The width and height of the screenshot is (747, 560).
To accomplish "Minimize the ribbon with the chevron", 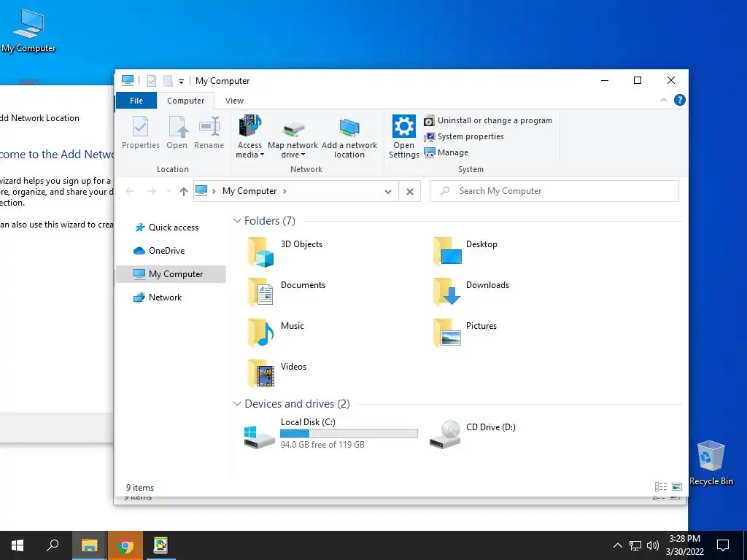I will (x=664, y=100).
